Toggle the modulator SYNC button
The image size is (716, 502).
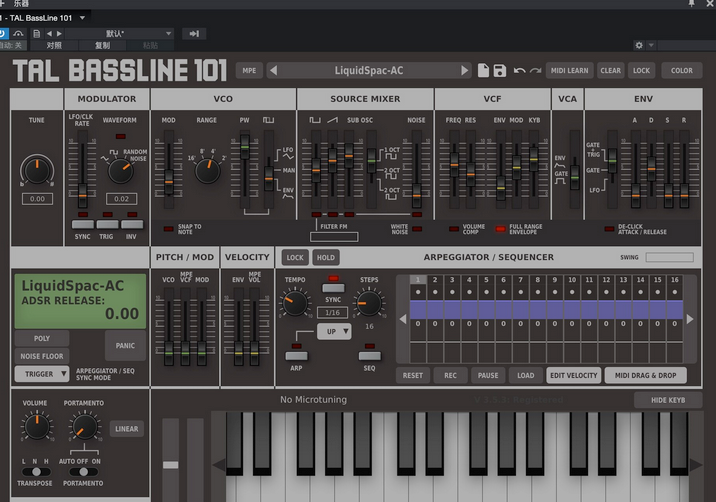[x=83, y=224]
